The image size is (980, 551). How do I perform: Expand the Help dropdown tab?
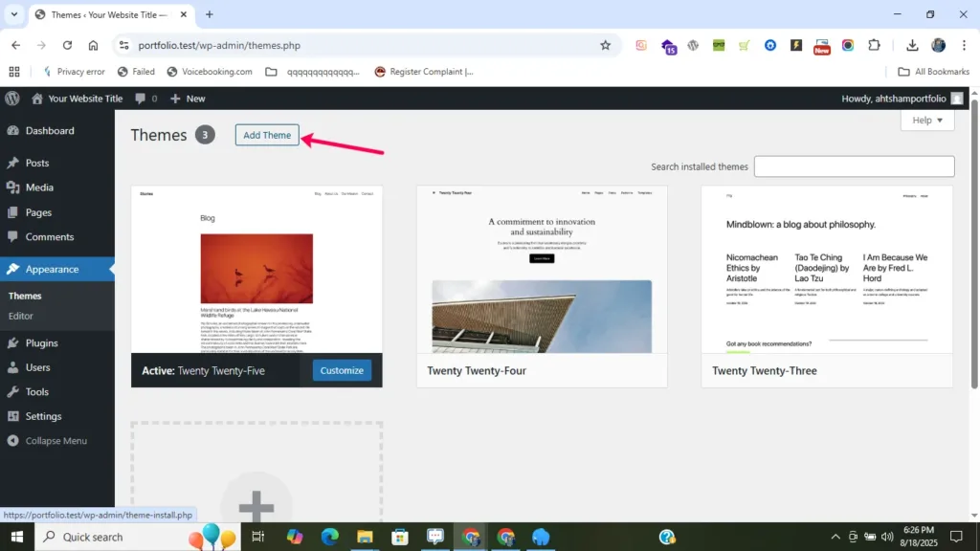click(x=927, y=121)
